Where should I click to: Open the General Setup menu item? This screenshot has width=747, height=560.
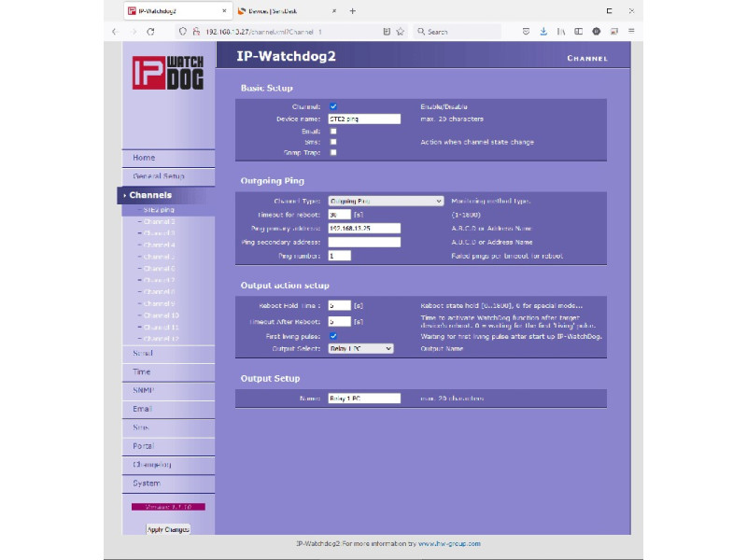tap(169, 176)
